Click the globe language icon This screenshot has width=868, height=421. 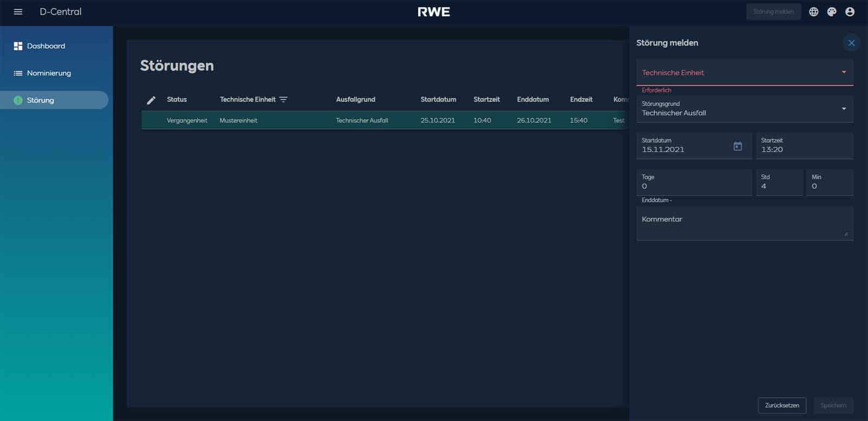(x=814, y=12)
